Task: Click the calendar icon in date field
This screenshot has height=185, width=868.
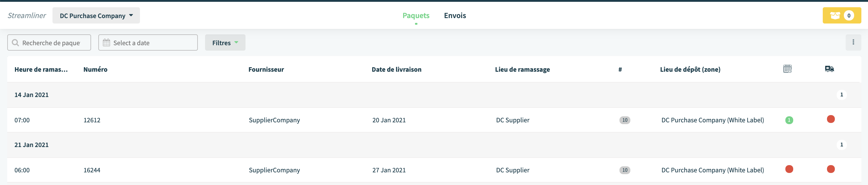Action: (x=106, y=43)
